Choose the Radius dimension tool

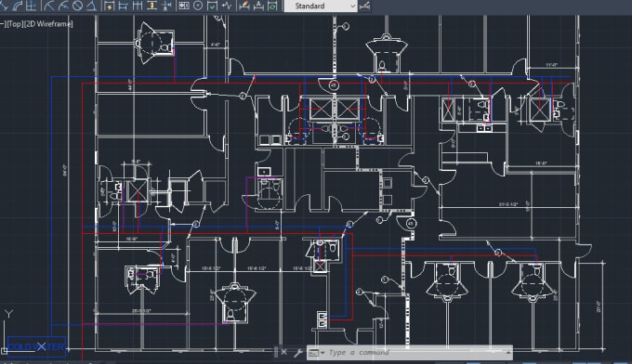coord(49,6)
